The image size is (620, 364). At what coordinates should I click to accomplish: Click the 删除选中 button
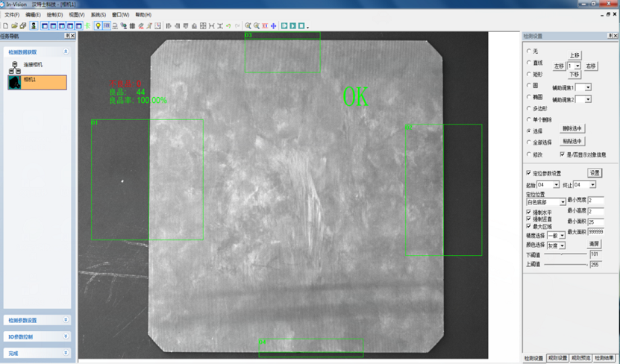[572, 129]
